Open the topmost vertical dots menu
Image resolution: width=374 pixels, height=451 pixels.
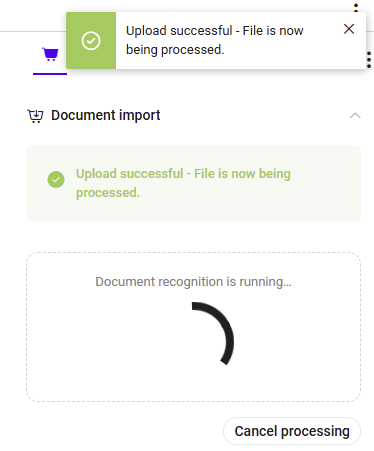[x=356, y=7]
